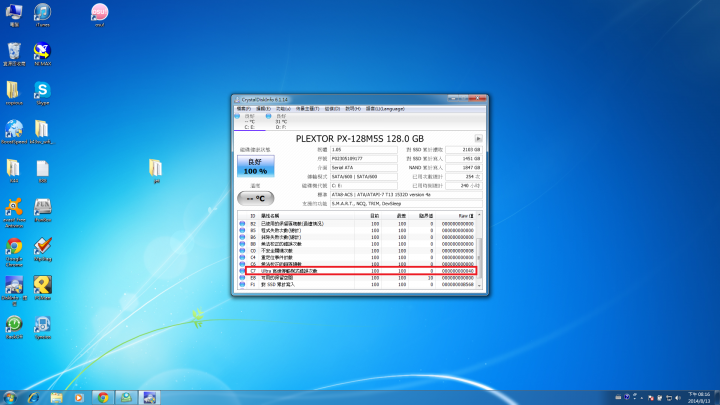Click the status circle of attribute E8
The image size is (720, 405).
tap(242, 278)
